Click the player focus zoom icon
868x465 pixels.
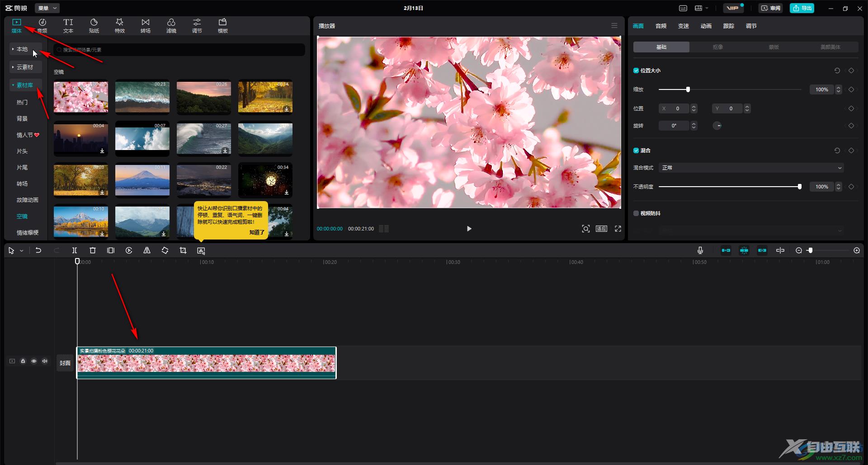coord(585,229)
